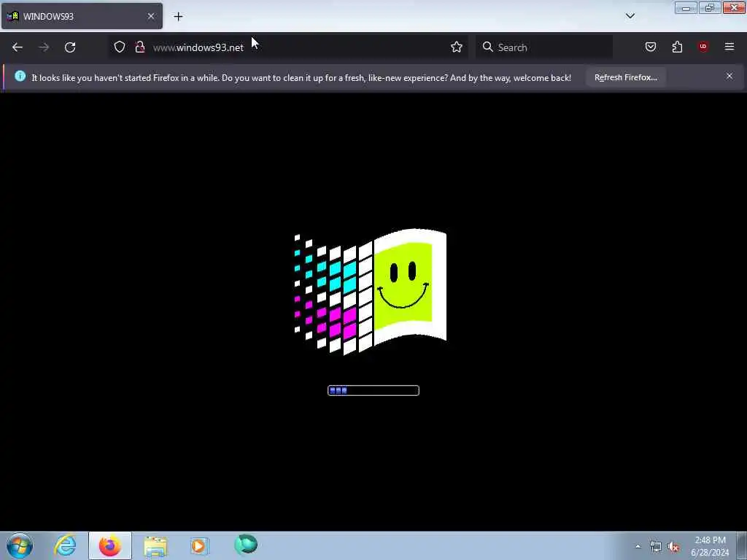The image size is (747, 560).
Task: Expand the list all tabs chevron
Action: click(x=630, y=16)
